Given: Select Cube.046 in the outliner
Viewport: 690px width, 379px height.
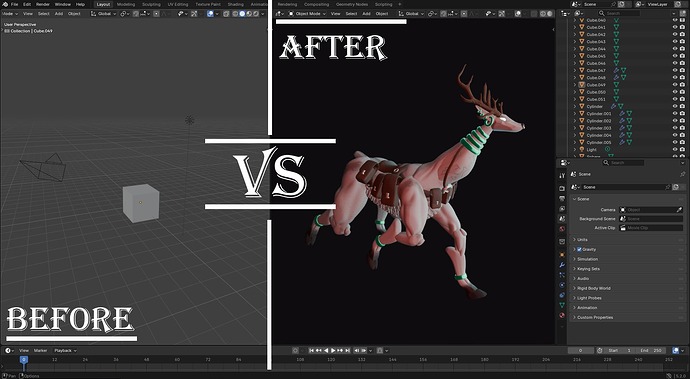Looking at the screenshot, I should (x=596, y=63).
